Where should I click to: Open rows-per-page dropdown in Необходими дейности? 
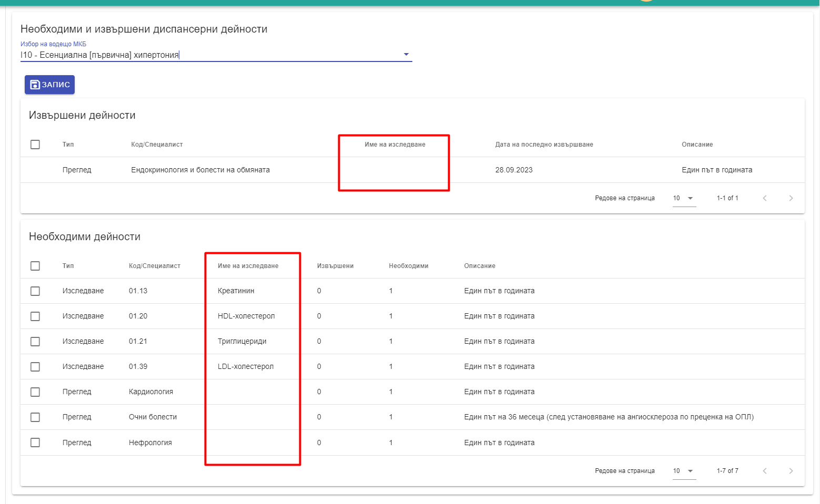pyautogui.click(x=684, y=471)
